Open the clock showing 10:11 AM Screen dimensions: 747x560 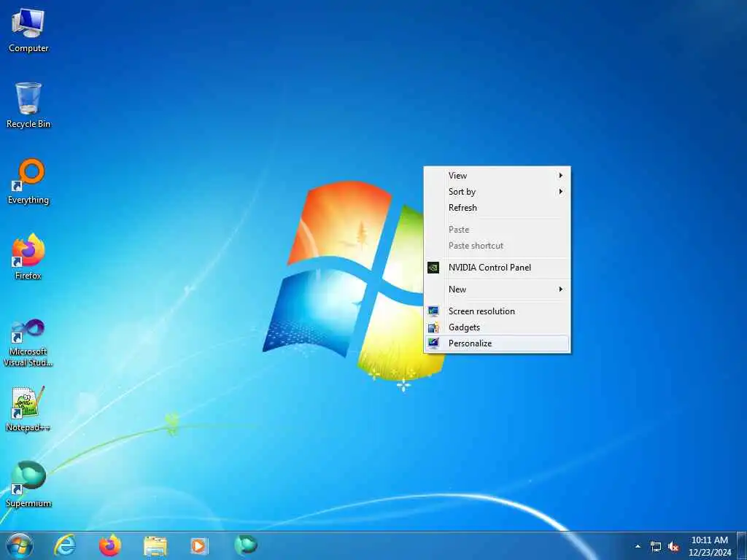tap(709, 546)
